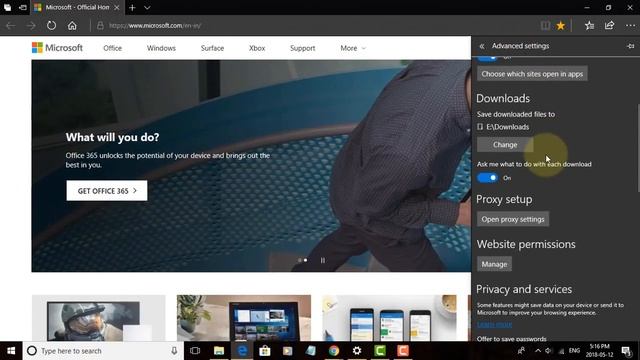Open the Settings and more ellipsis menu
This screenshot has height=360, width=640.
(630, 25)
